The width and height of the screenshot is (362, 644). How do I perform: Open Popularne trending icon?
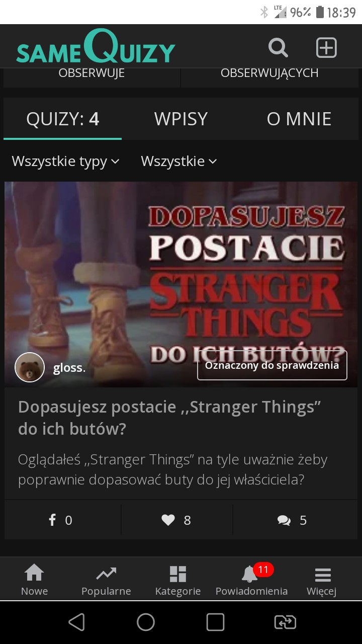click(106, 580)
